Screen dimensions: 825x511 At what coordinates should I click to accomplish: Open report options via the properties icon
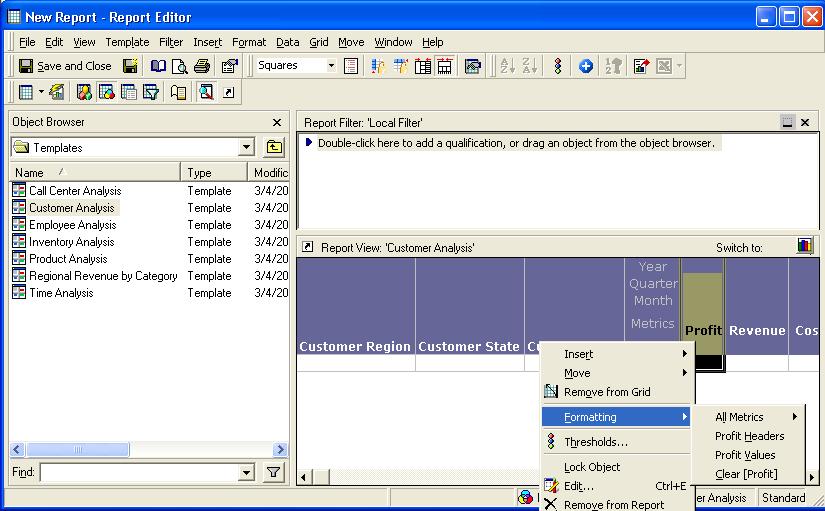tap(229, 66)
